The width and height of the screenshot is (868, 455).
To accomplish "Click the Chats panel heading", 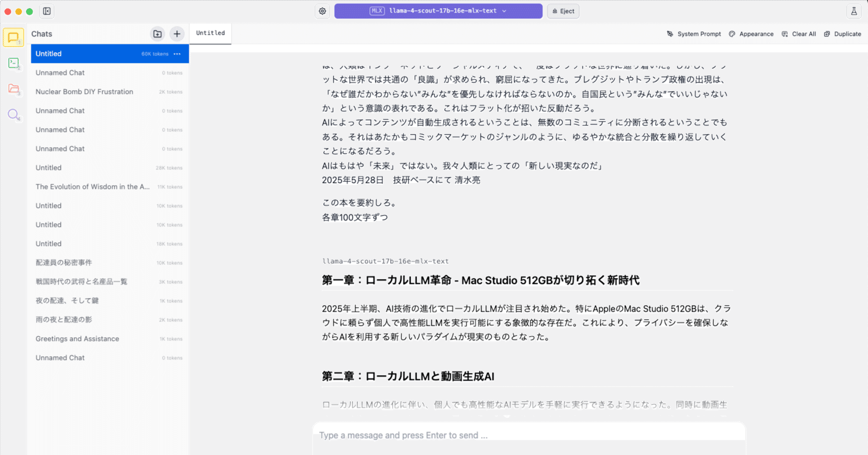I will tap(42, 34).
